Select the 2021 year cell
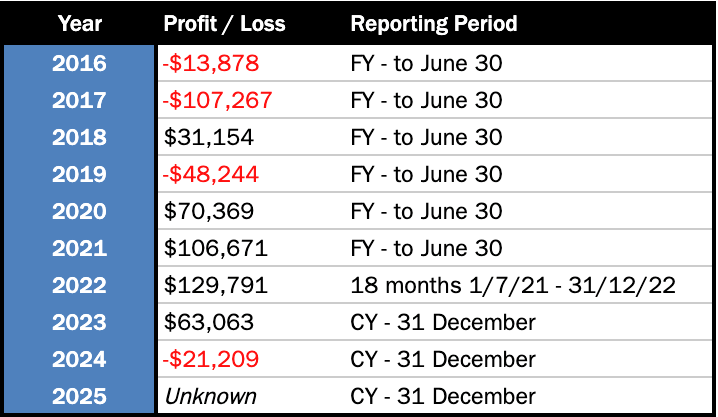718x417 pixels. (80, 249)
